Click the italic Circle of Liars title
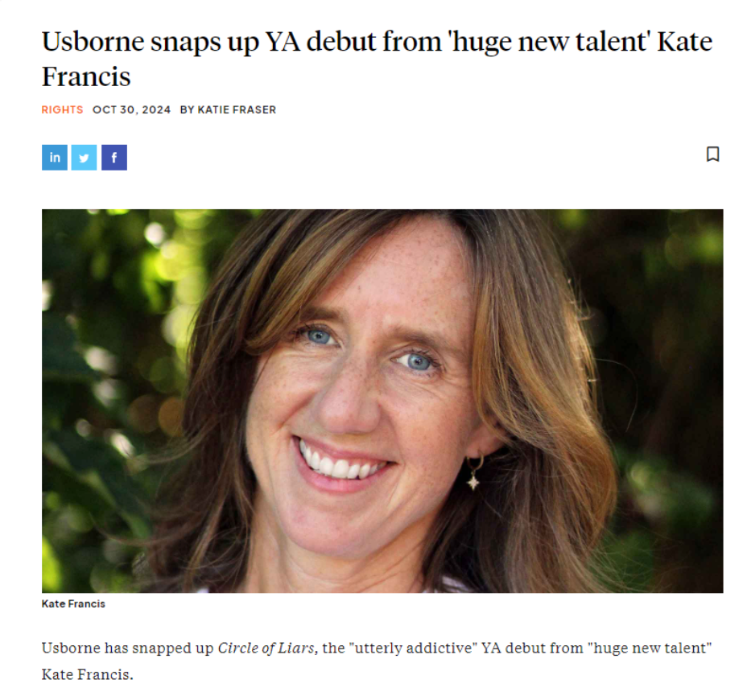The width and height of the screenshot is (747, 700). [266, 648]
